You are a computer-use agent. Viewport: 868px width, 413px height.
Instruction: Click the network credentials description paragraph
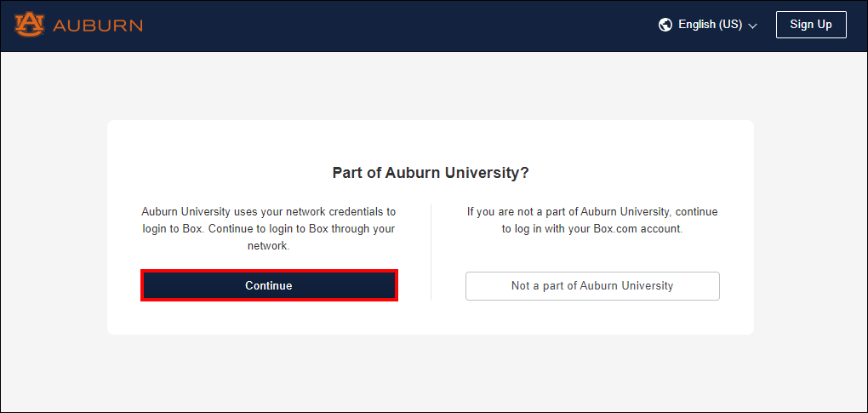(269, 228)
